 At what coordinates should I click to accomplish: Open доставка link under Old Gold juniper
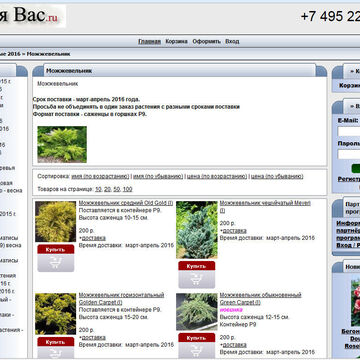(x=94, y=238)
